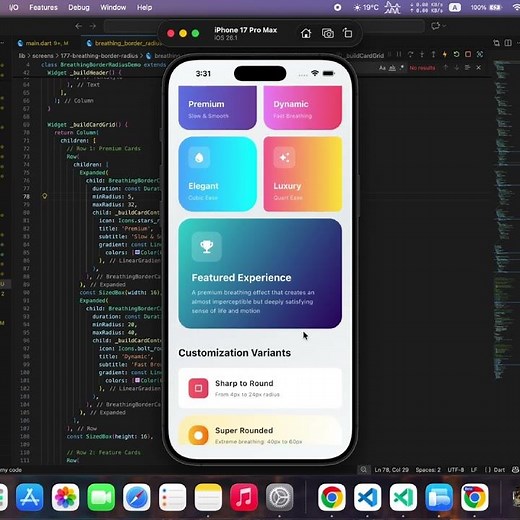Open the Help menu

144,7
